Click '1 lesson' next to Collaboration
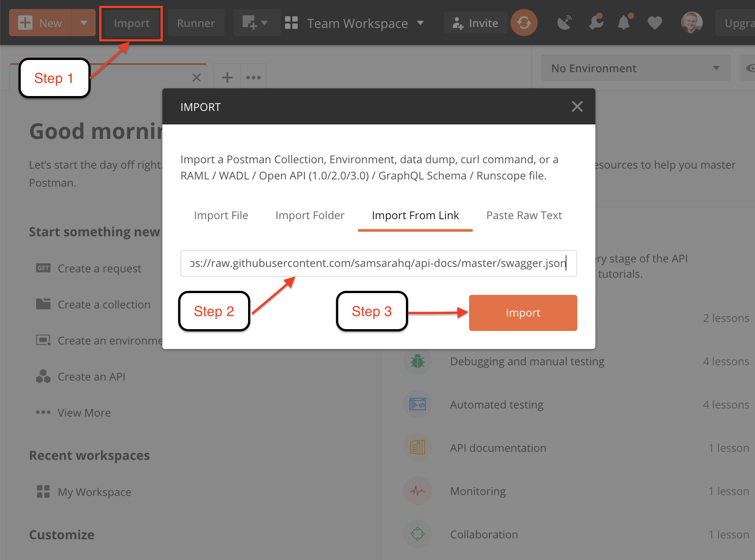This screenshot has width=755, height=560. tap(729, 535)
